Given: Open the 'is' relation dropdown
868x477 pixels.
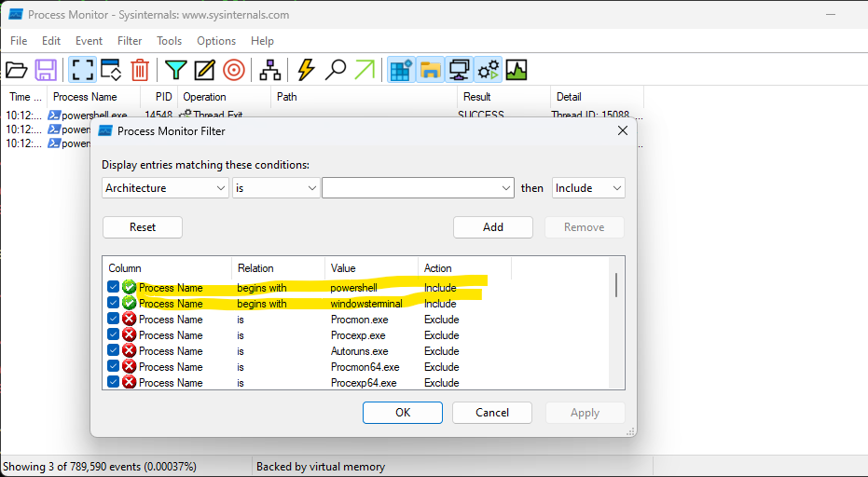Looking at the screenshot, I should (276, 188).
